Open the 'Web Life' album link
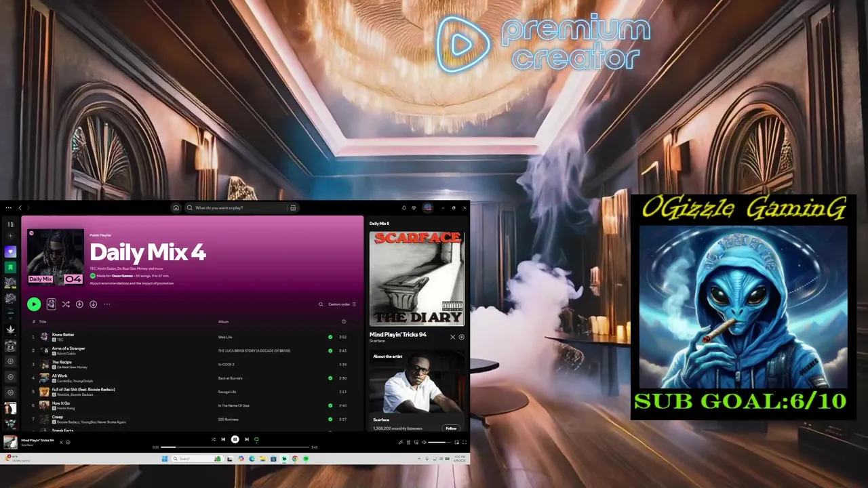868x488 pixels. coord(225,337)
